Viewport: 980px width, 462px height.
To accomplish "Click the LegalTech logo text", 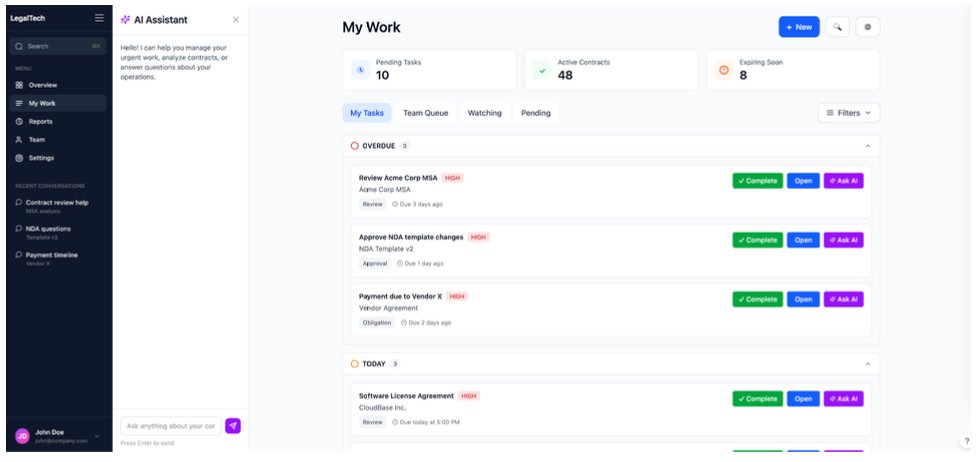I will pyautogui.click(x=28, y=18).
